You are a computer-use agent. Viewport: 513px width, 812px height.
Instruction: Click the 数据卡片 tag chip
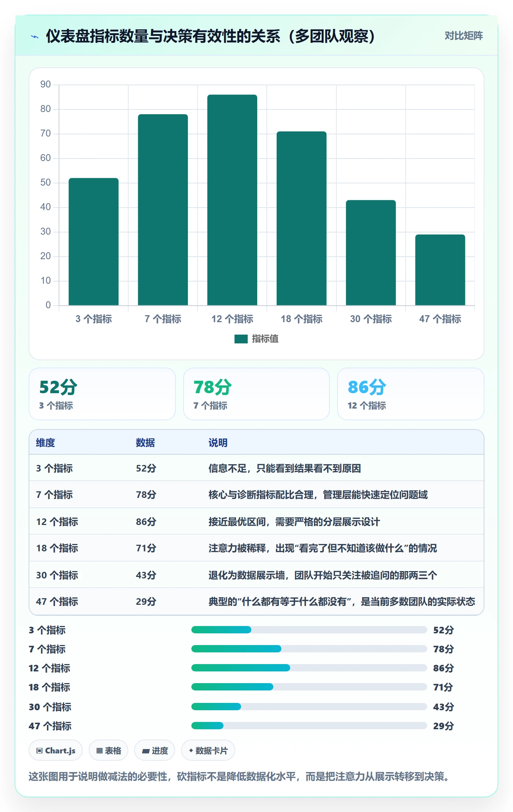208,750
